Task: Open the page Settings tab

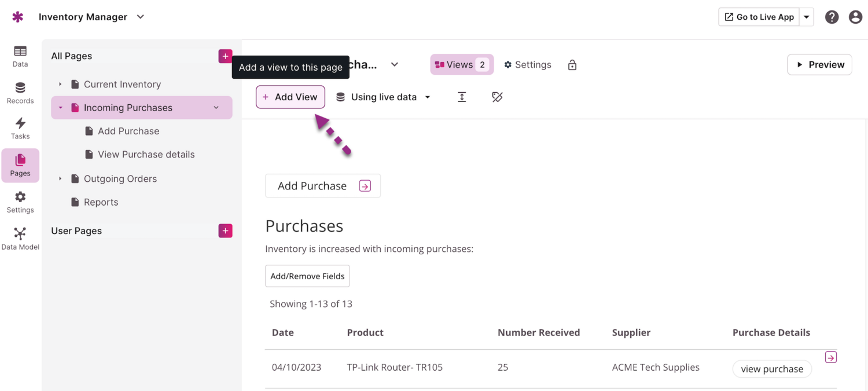Action: 527,65
